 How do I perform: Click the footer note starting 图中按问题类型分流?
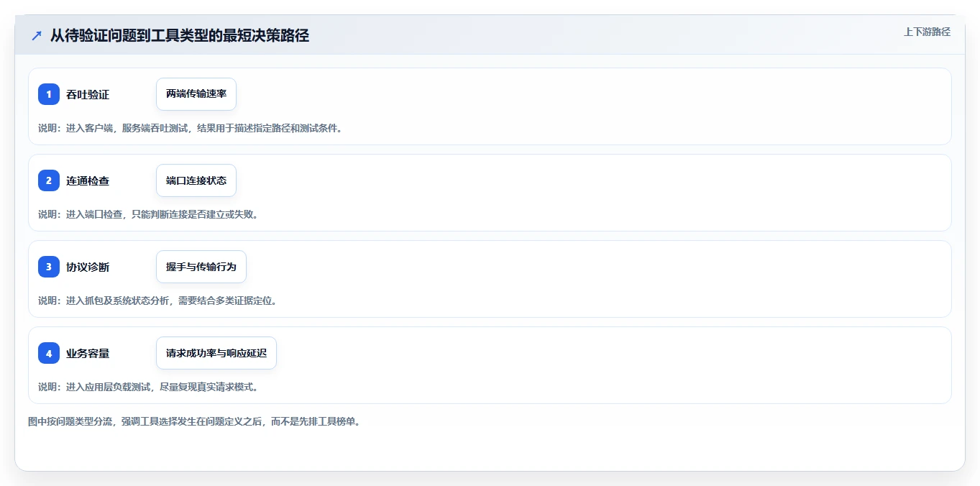pos(195,421)
